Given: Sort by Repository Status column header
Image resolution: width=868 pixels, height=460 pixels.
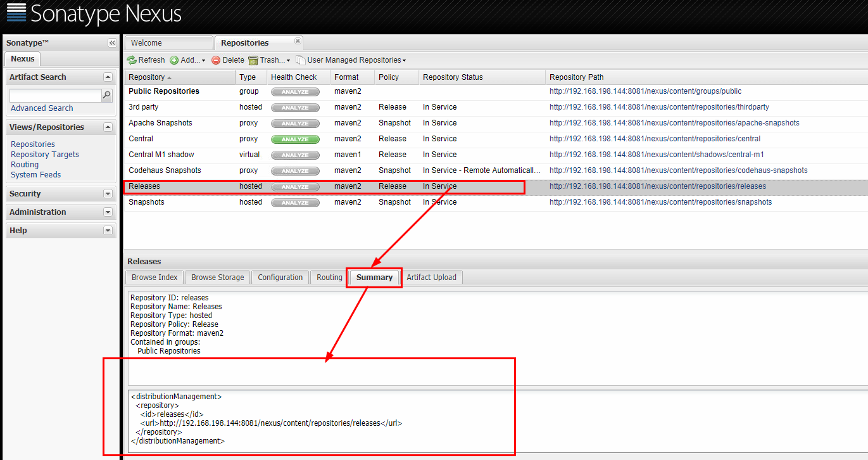Looking at the screenshot, I should (x=482, y=77).
